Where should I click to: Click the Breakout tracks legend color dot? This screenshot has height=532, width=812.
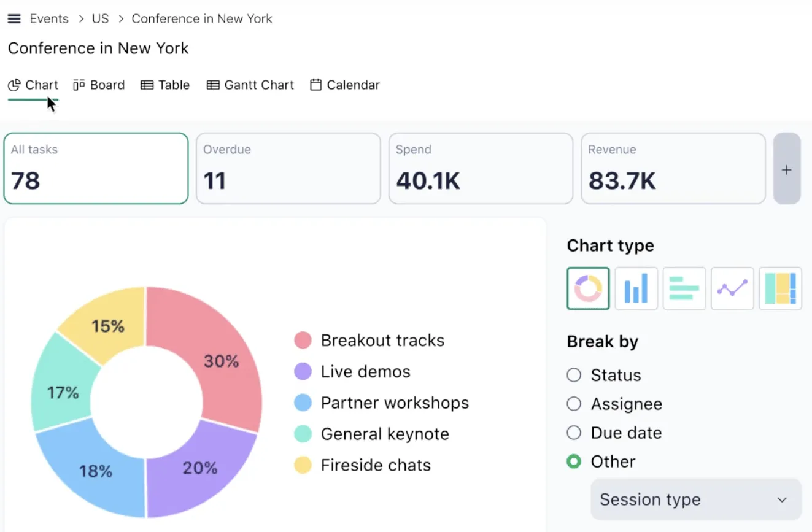click(x=303, y=340)
